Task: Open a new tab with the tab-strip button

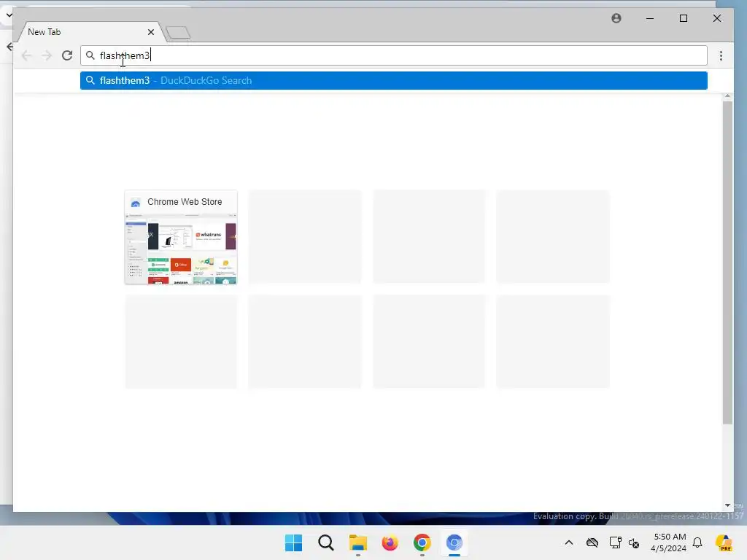Action: 178,32
